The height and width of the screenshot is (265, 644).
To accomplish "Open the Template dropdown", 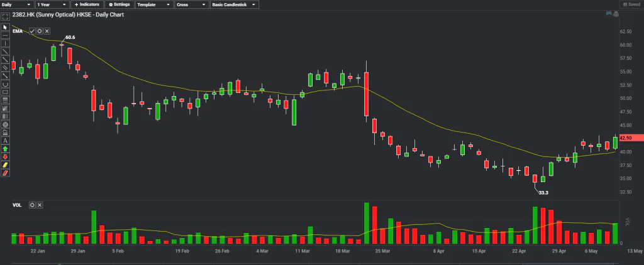I will coord(153,4).
